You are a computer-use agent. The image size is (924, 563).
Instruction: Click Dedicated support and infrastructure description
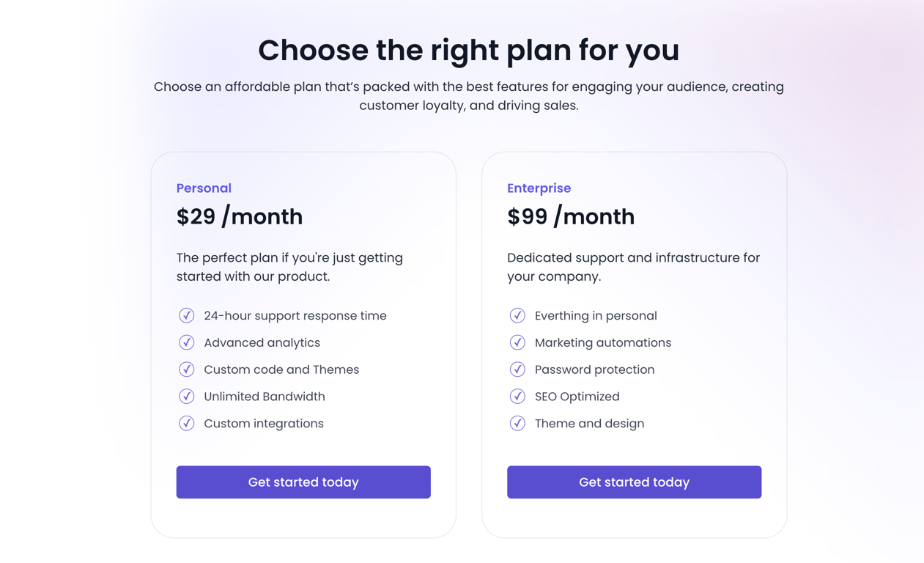pos(634,267)
